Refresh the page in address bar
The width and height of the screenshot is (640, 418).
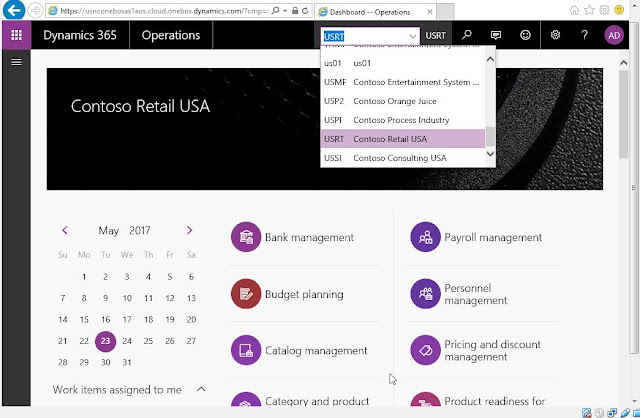click(x=305, y=11)
